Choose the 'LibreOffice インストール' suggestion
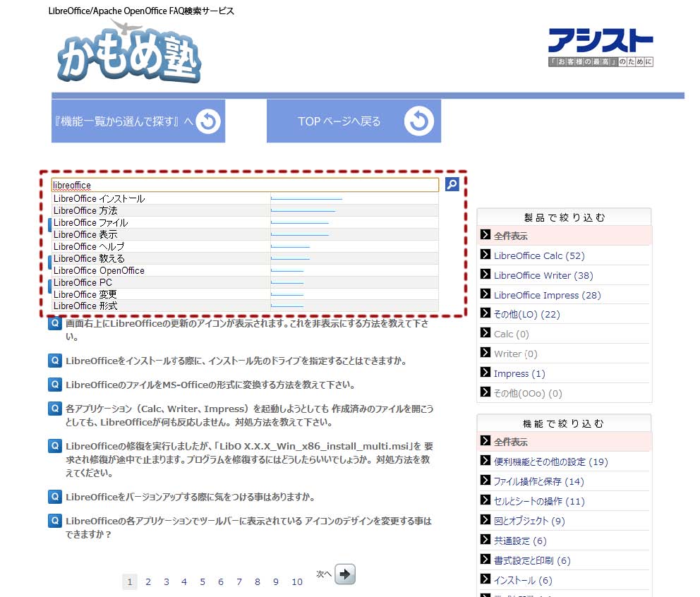This screenshot has width=700, height=597. [x=245, y=199]
